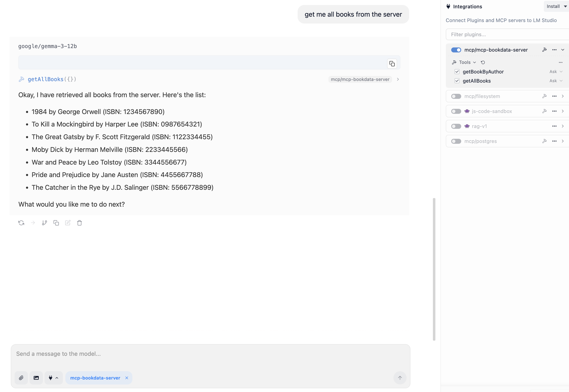Open the getAllBooks tool call details
The width and height of the screenshot is (569, 392).
[398, 79]
